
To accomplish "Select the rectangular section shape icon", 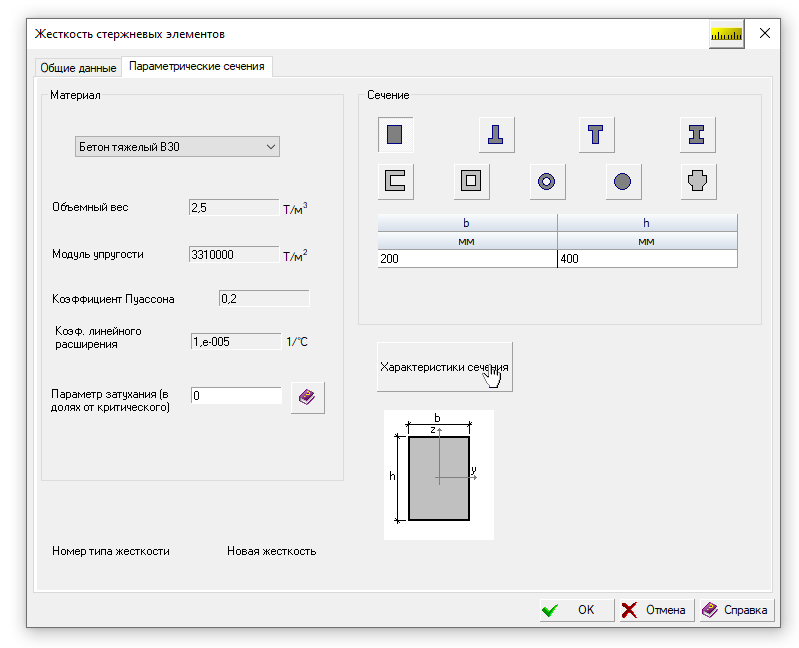I will tap(395, 135).
